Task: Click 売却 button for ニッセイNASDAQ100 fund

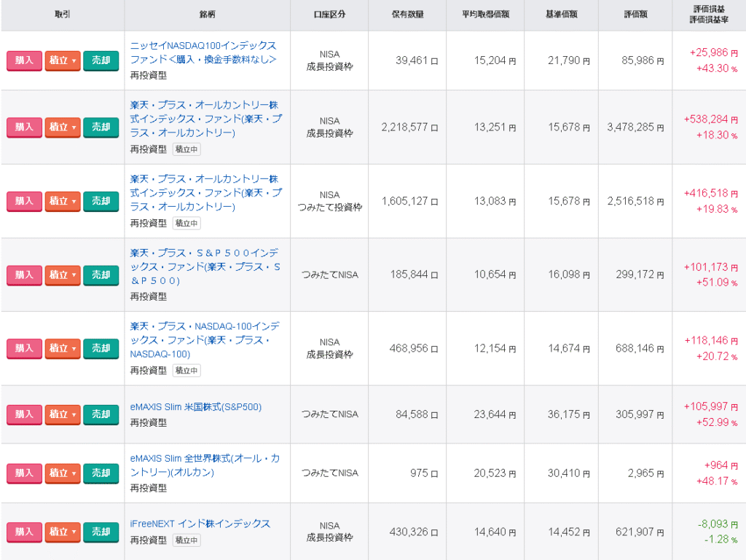Action: (101, 60)
